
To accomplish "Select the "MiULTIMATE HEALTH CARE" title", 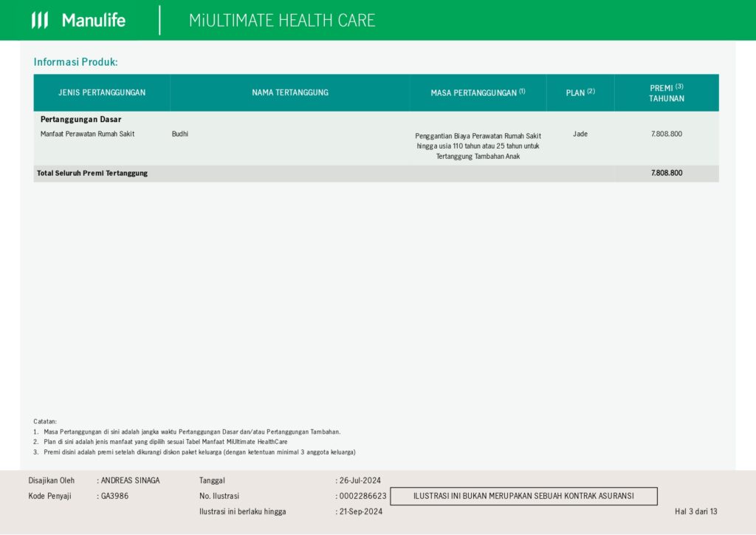I will (282, 20).
